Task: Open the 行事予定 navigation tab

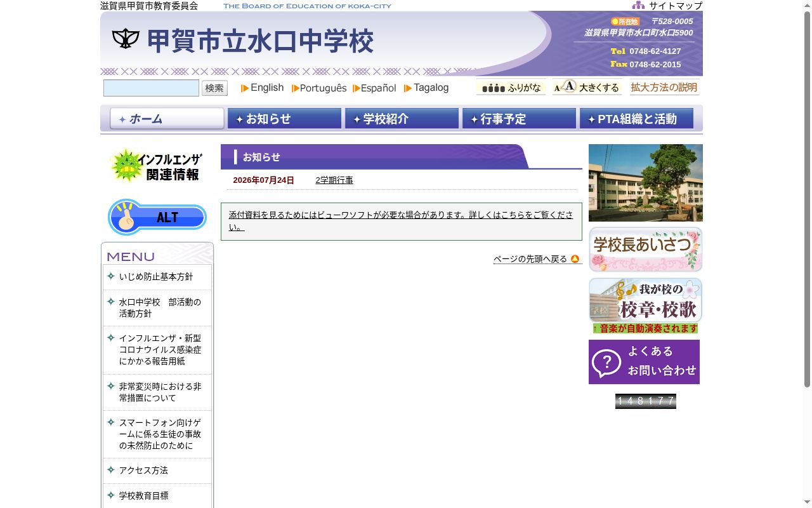Action: (x=519, y=119)
